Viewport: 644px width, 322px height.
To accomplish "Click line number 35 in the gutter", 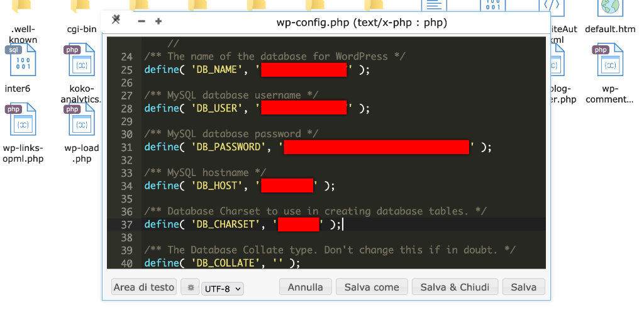I will point(127,199).
